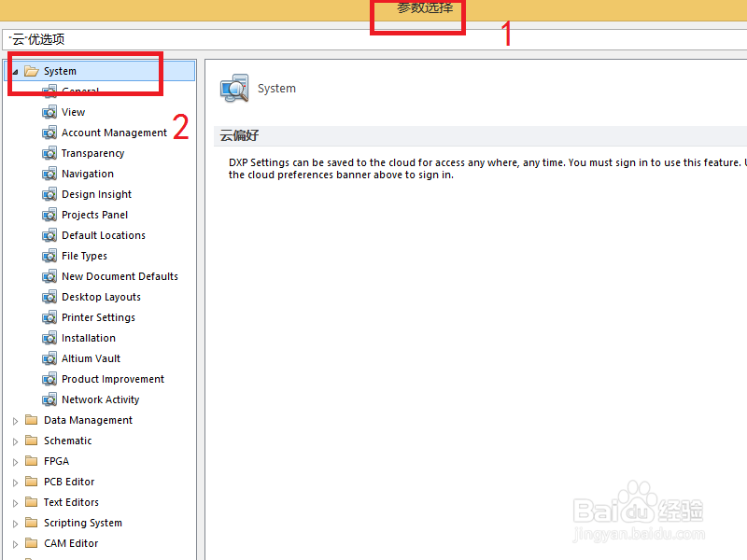Expand the FPGA node

point(15,462)
